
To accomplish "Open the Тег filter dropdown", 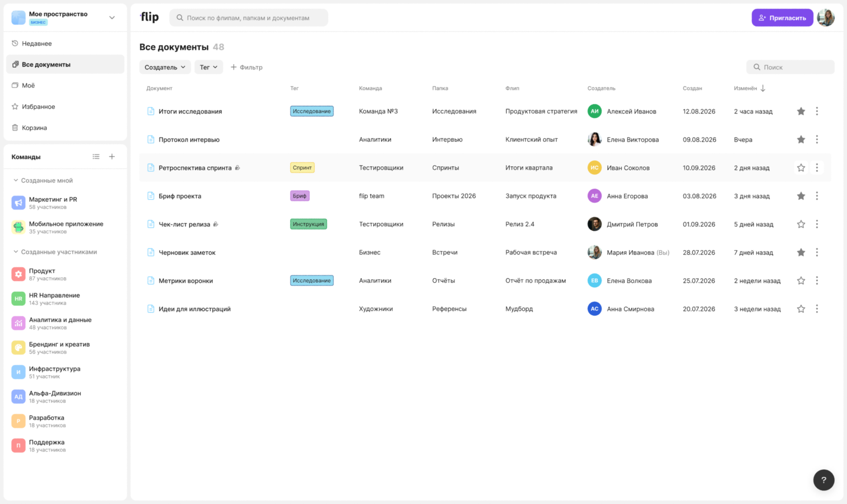I will [208, 67].
